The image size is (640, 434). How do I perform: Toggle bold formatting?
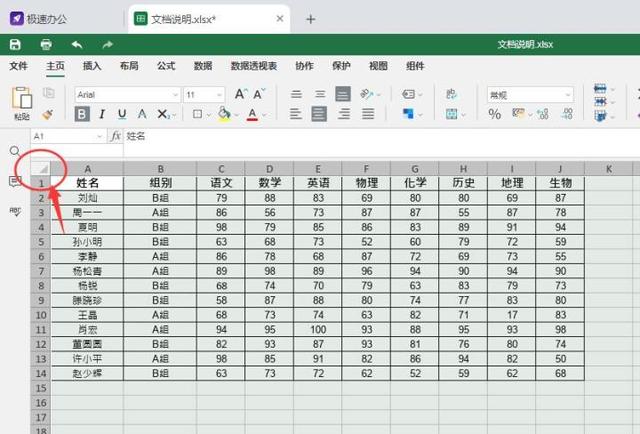tap(82, 114)
